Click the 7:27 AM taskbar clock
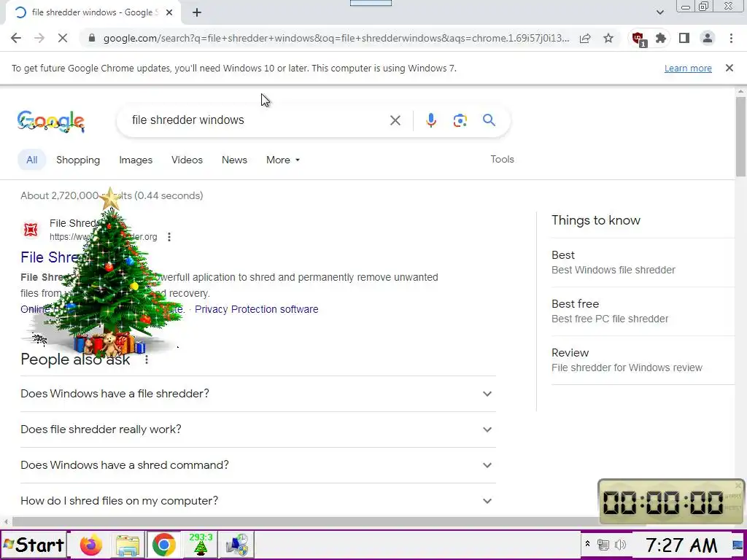747x560 pixels. (681, 545)
